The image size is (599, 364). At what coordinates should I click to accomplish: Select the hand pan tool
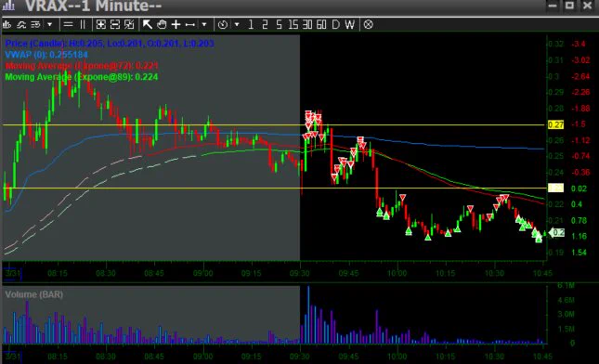point(162,25)
